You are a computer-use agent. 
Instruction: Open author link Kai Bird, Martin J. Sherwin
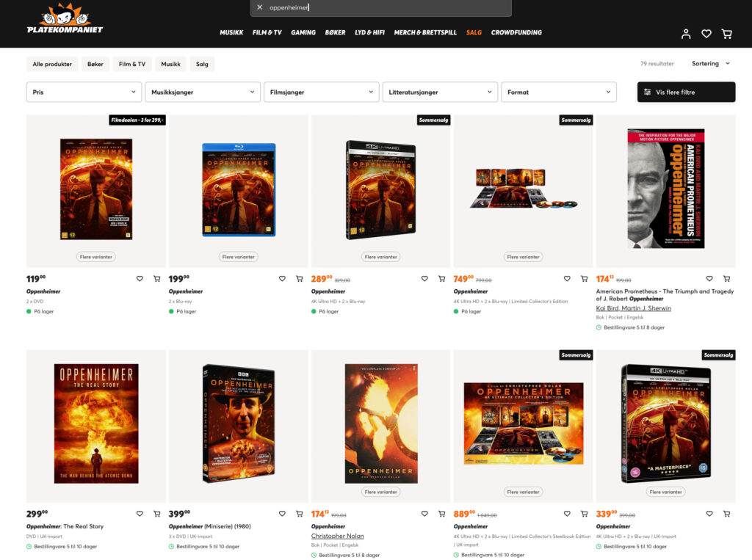(633, 308)
